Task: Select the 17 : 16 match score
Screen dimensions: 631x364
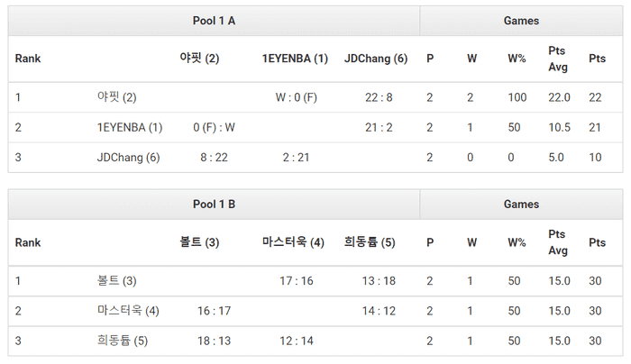Action: click(297, 281)
